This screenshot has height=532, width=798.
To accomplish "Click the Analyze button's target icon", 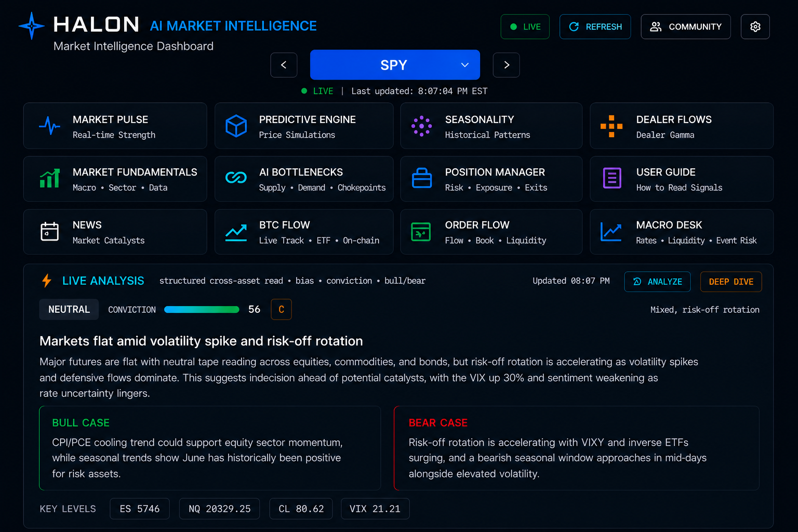I will click(637, 282).
